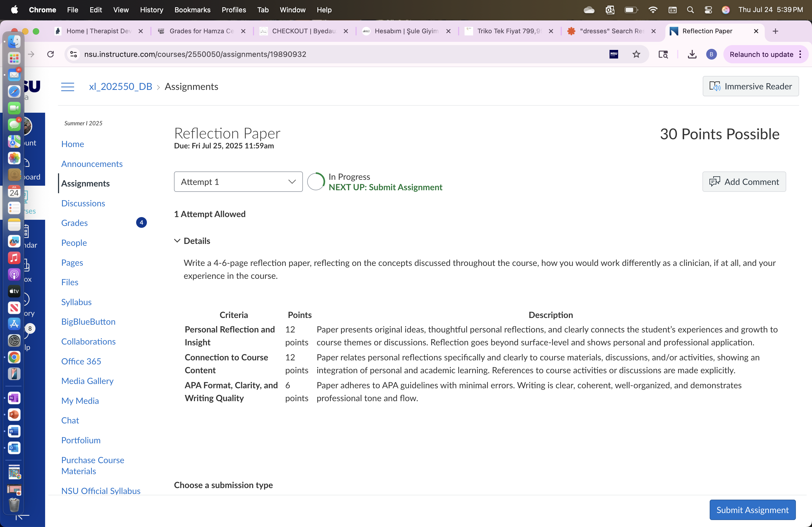The image size is (812, 527).
Task: Open Control Center in menu bar
Action: point(708,10)
